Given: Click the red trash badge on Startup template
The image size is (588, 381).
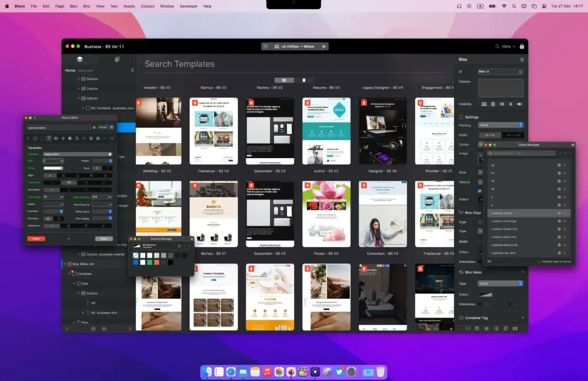Looking at the screenshot, I should pos(194,102).
